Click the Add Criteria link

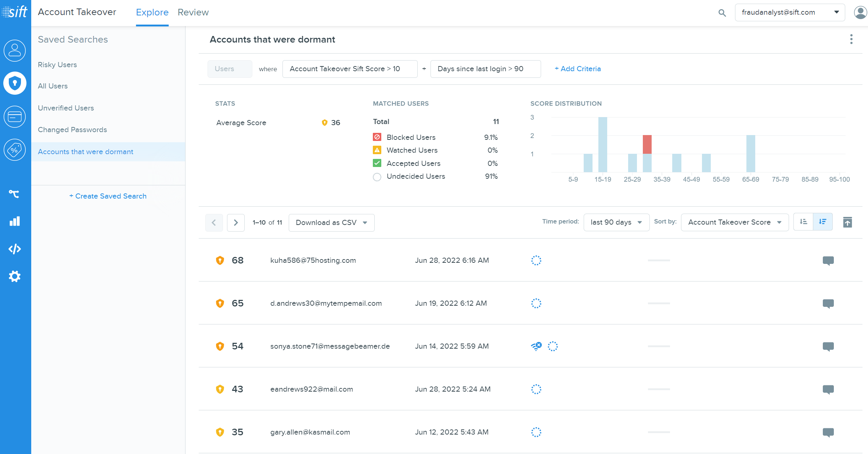(x=577, y=69)
